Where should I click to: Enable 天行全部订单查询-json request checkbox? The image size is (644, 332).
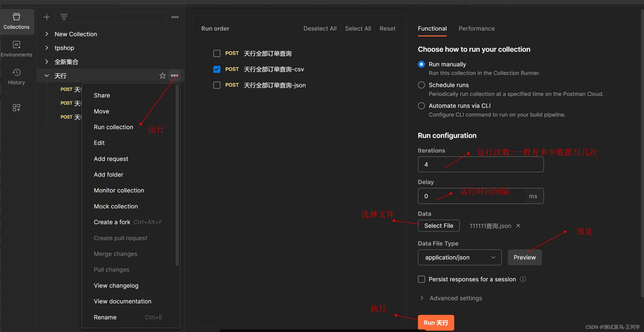tap(216, 85)
